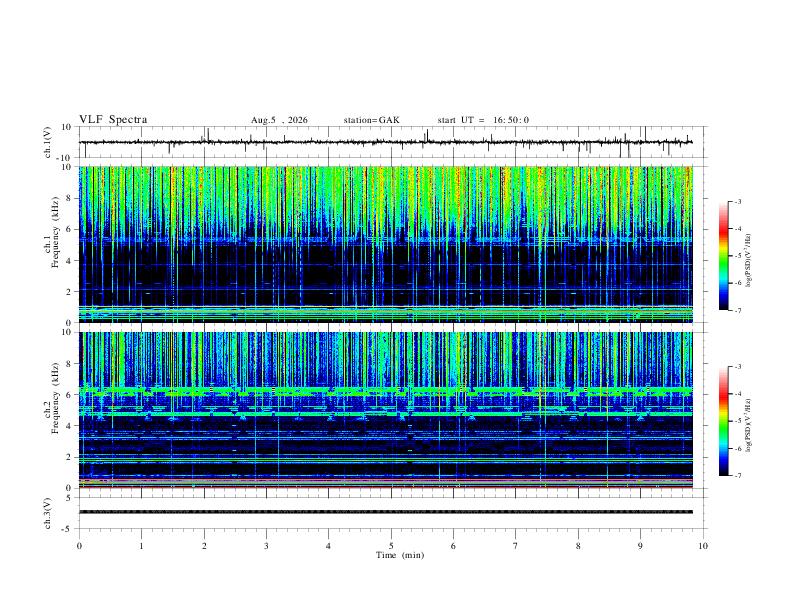The height and width of the screenshot is (612, 792).
Task: Click the ch.2 color scale bar
Action: pos(723,421)
